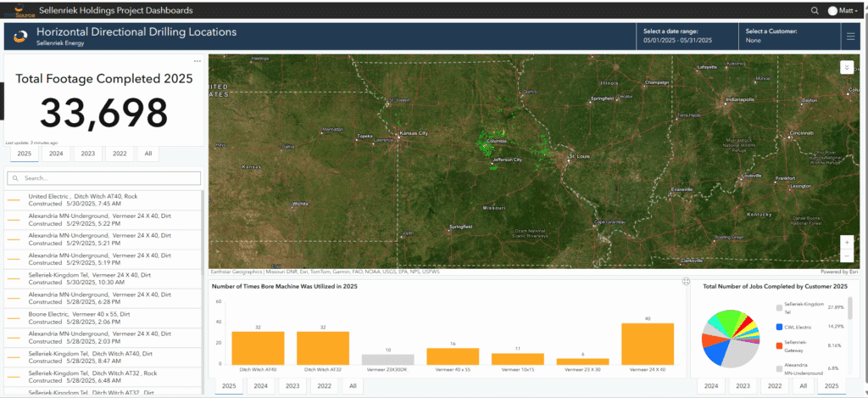Click the Sellenriek Holdings Project Dashboards title
The width and height of the screenshot is (868, 398).
[116, 10]
